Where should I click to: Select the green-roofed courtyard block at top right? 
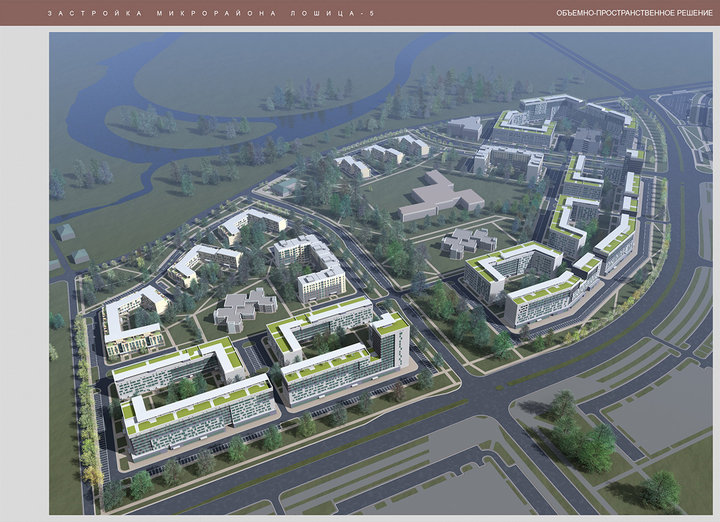pos(525,128)
